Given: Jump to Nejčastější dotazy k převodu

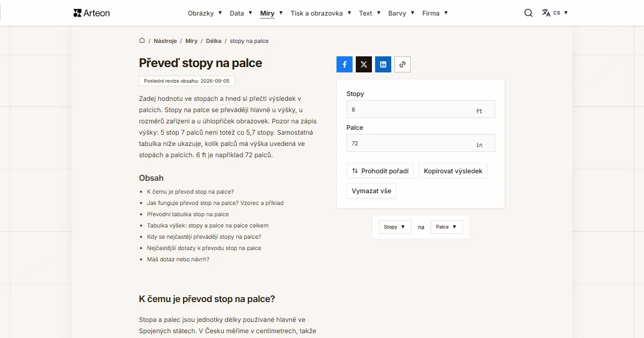Looking at the screenshot, I should 204,248.
